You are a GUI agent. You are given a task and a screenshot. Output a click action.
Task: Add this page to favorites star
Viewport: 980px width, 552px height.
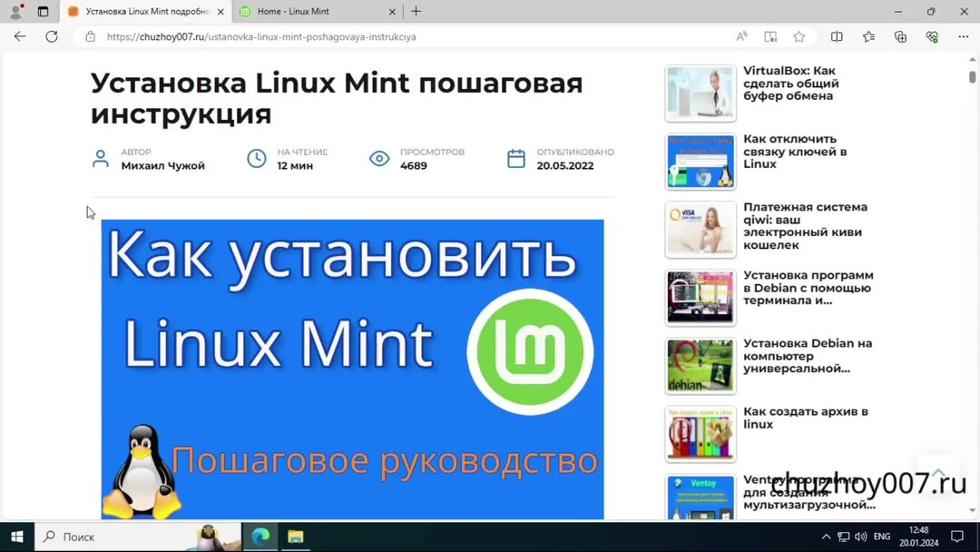pyautogui.click(x=799, y=37)
